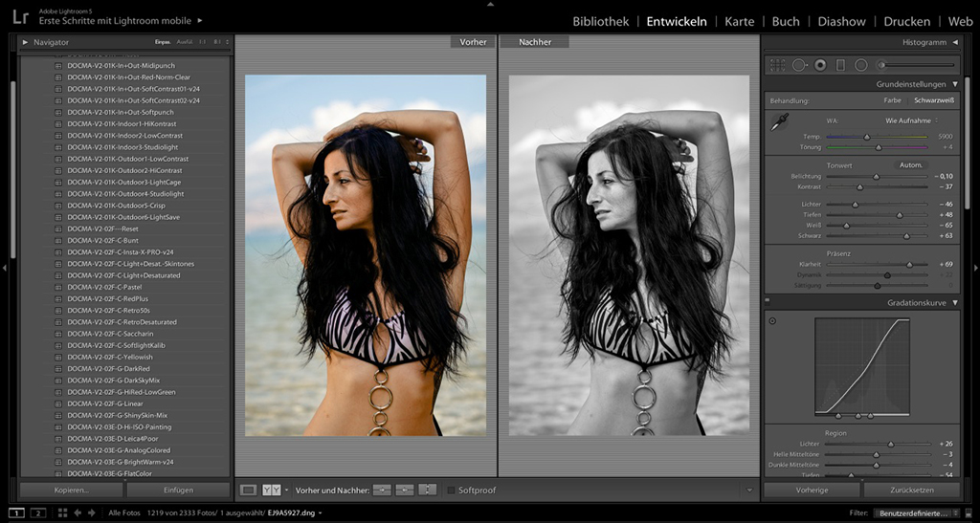980x523 pixels.
Task: Click the Lr logo identity plate
Action: 20,16
